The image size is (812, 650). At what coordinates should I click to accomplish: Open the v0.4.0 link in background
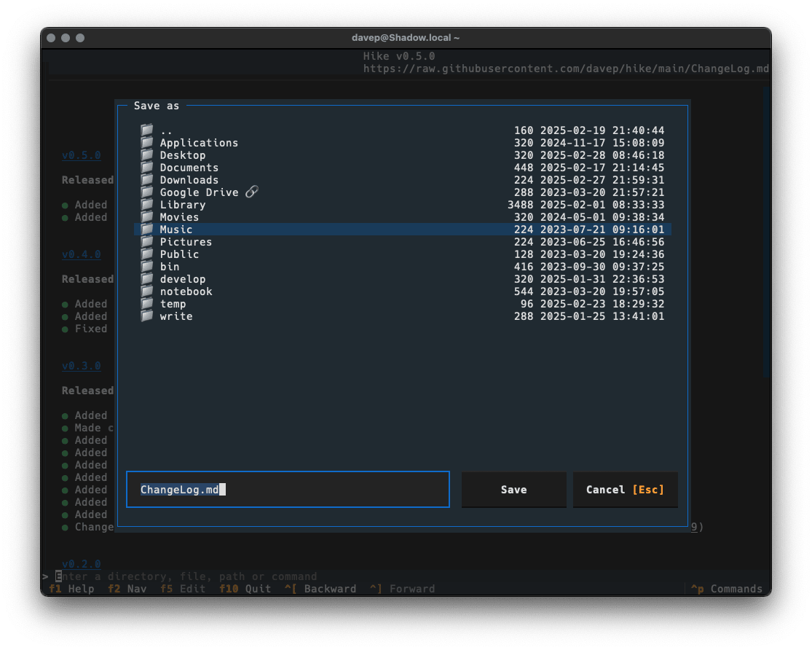pyautogui.click(x=82, y=254)
